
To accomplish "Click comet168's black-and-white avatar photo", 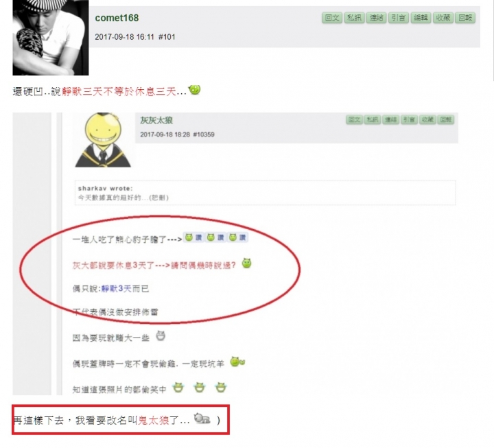I will pyautogui.click(x=50, y=38).
